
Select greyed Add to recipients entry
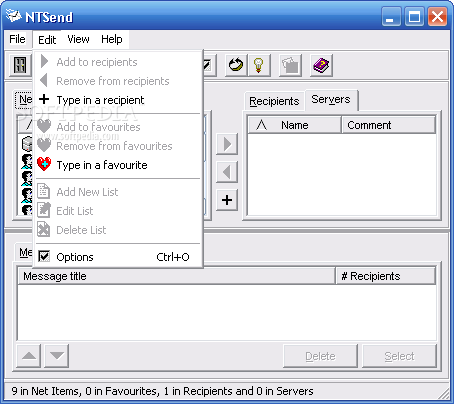[118, 62]
